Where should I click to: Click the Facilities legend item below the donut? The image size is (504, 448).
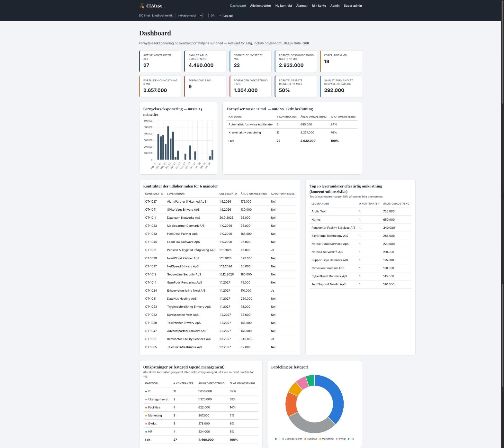310,439
